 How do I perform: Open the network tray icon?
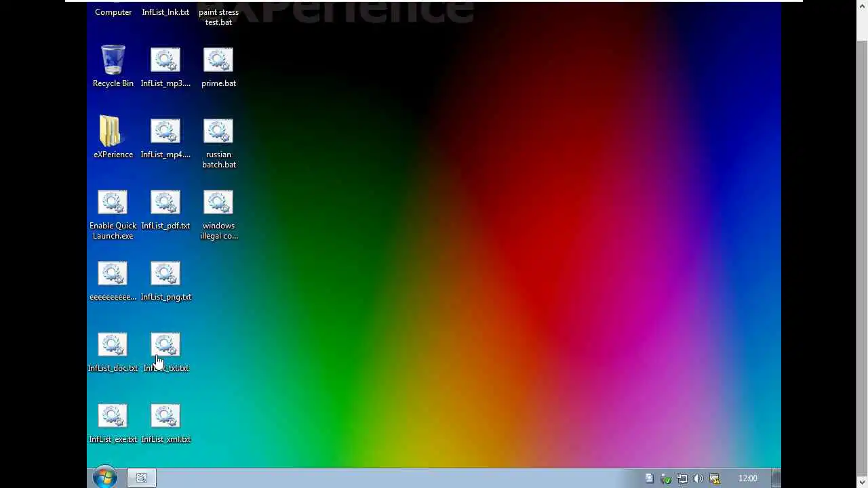682,479
